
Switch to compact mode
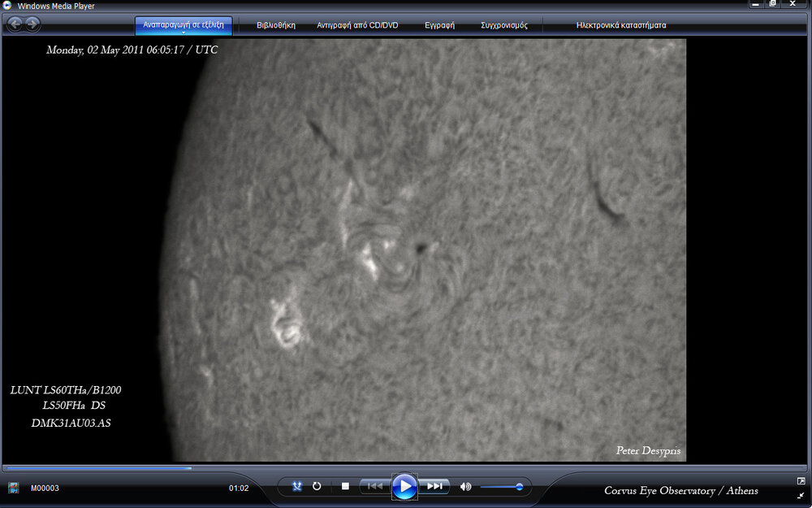coord(801,495)
